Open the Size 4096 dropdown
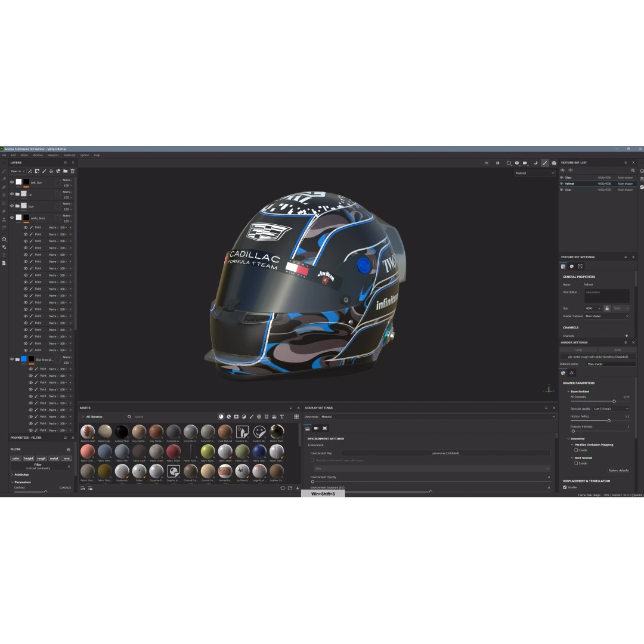 [593, 308]
